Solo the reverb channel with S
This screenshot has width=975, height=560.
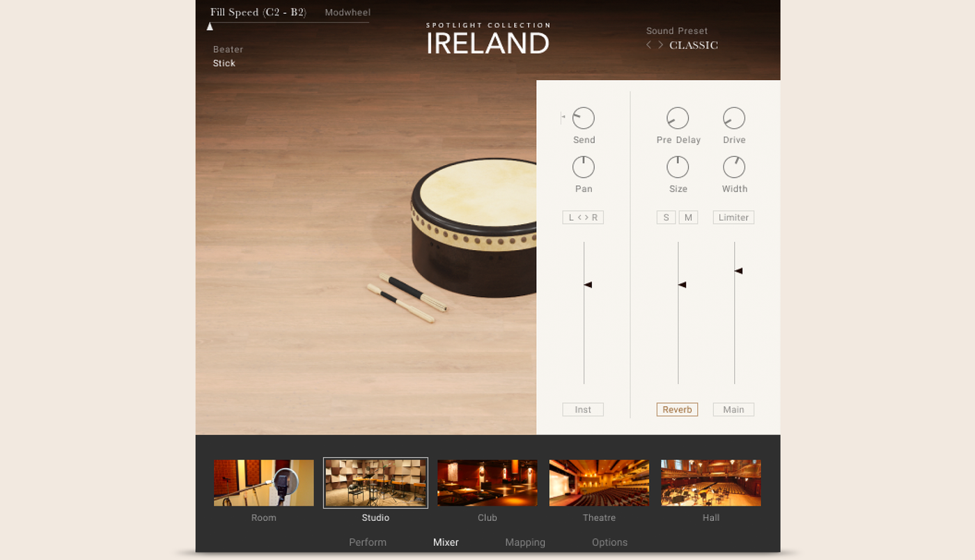[x=666, y=217]
